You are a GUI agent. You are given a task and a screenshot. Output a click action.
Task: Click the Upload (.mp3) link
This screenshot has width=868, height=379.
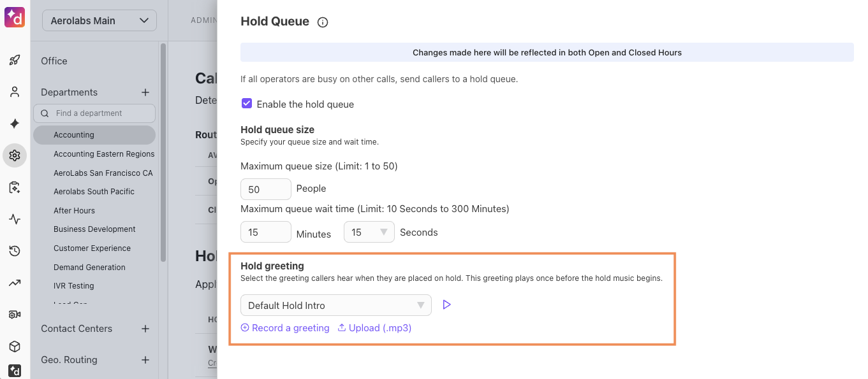pos(374,328)
